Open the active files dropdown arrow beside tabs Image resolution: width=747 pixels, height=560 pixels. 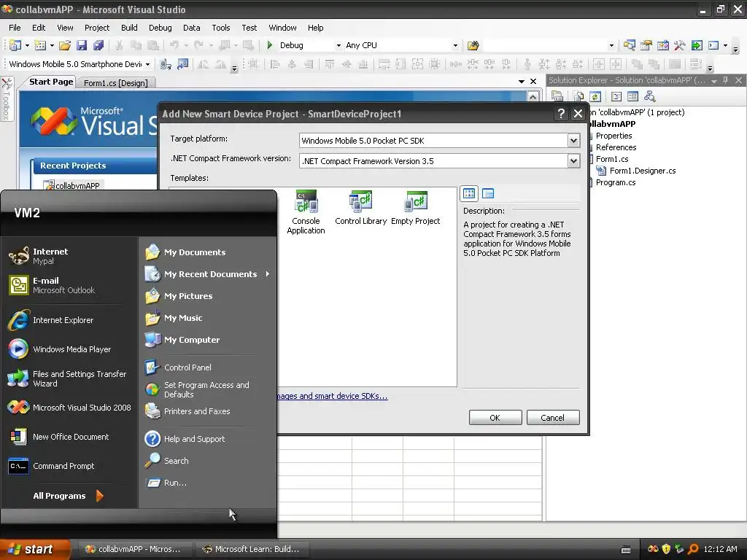point(522,82)
